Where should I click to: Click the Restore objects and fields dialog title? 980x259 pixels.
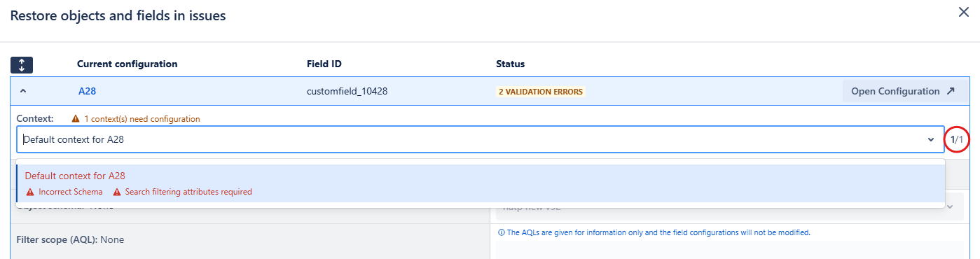[x=118, y=15]
